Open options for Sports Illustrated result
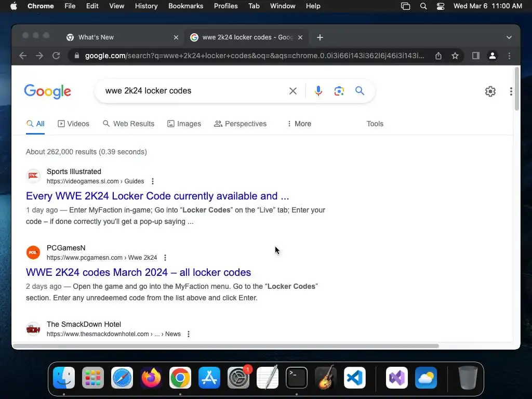 click(x=153, y=181)
